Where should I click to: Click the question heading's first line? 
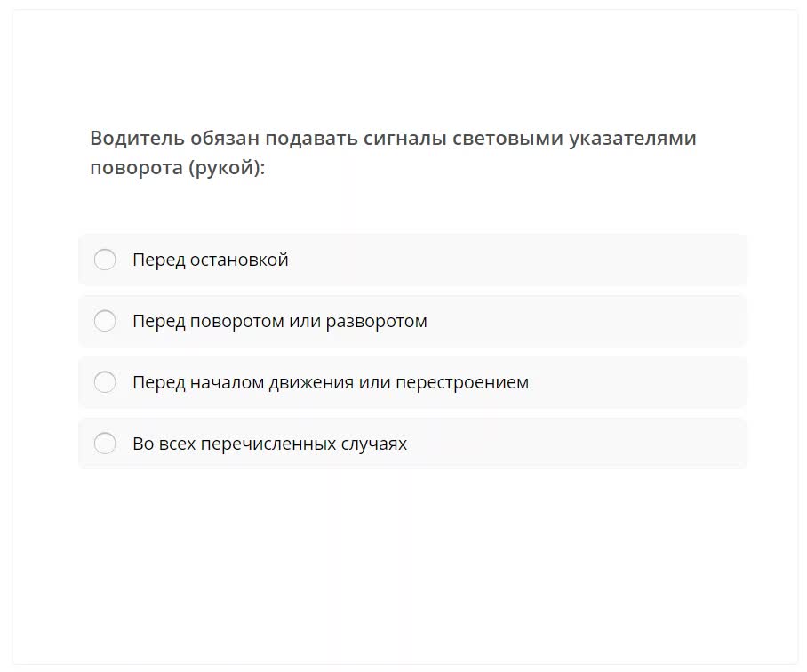click(393, 139)
